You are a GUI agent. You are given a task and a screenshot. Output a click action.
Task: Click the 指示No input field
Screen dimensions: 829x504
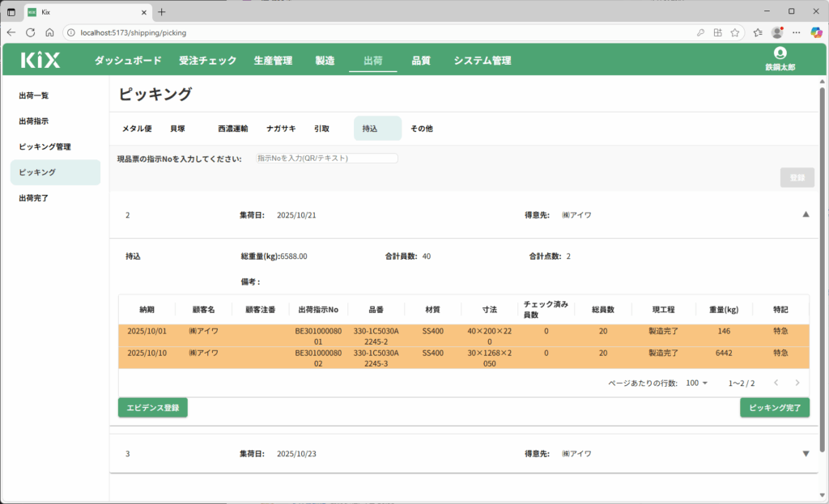tap(326, 159)
